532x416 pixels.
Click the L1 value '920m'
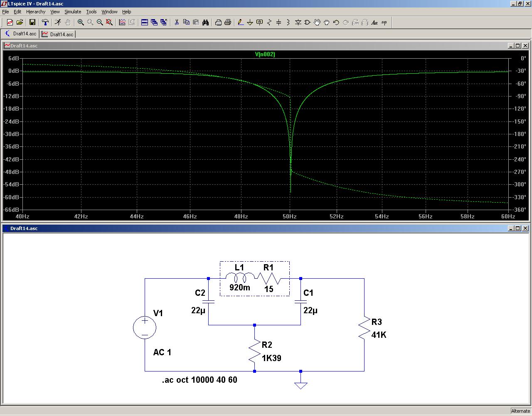click(240, 287)
